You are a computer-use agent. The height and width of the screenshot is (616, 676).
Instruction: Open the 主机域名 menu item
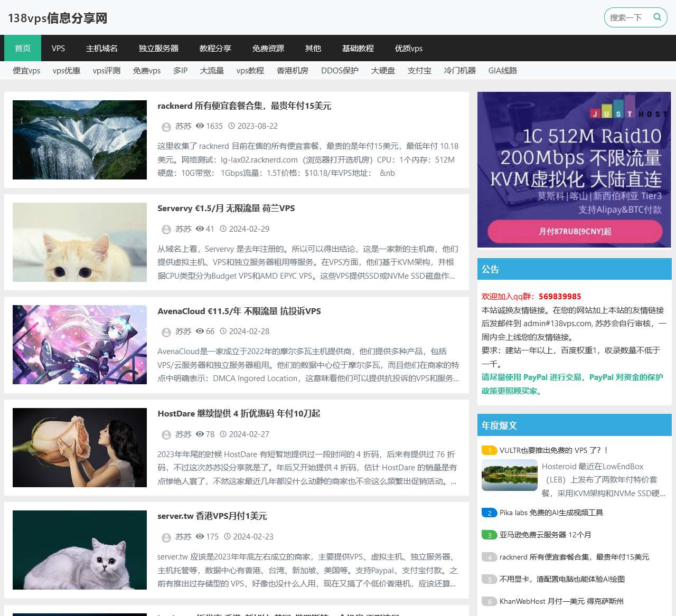(102, 48)
